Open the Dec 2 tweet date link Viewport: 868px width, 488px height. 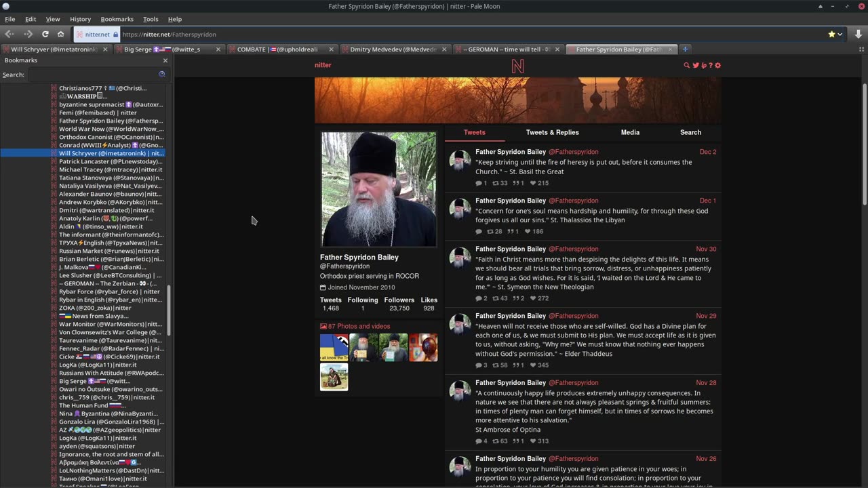tap(708, 152)
